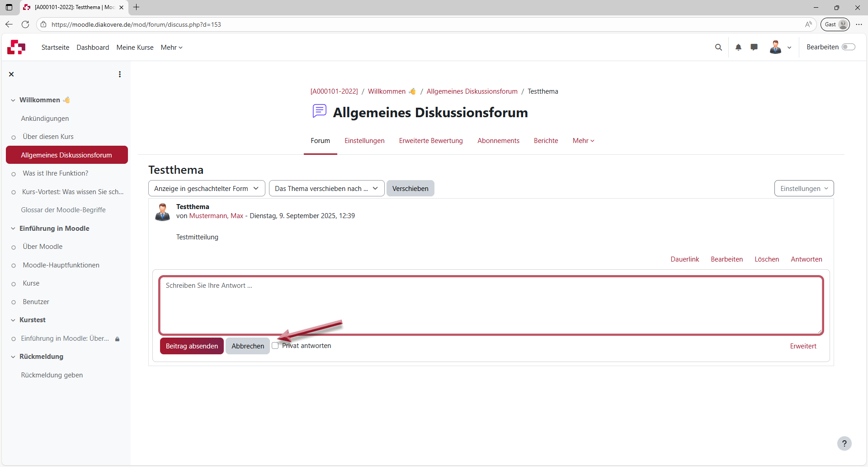868x467 pixels.
Task: Switch to the Berichte tab
Action: click(x=546, y=141)
